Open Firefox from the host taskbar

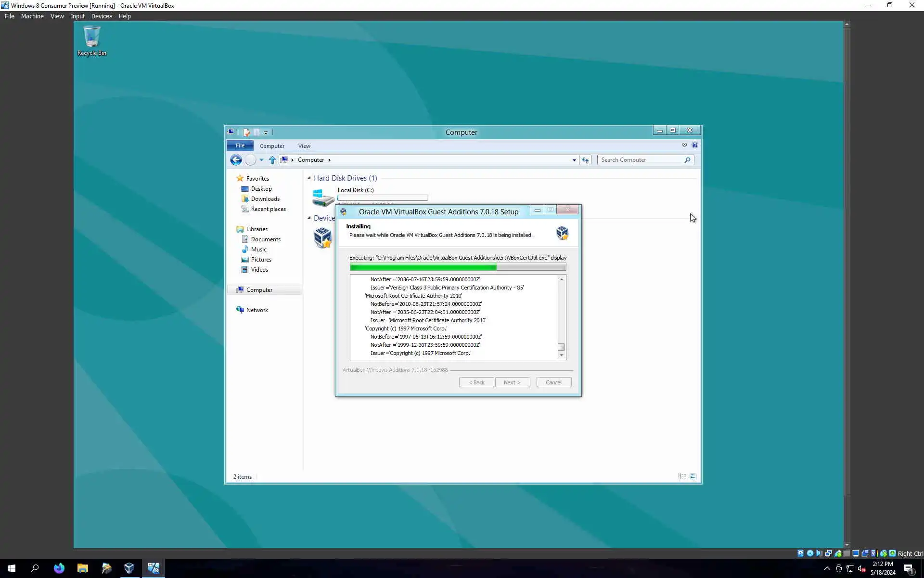59,568
